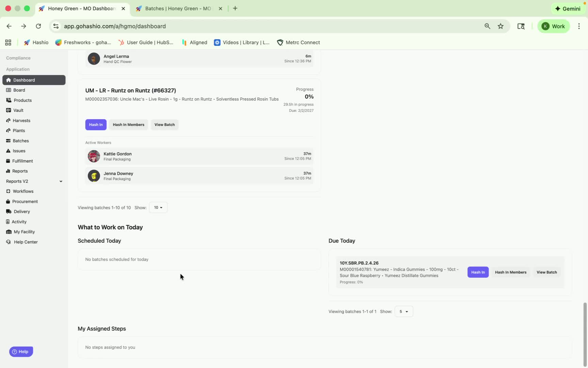588x368 pixels.
Task: Hash In to batch 10Y.SBR.PB.2.4.26
Action: 478,272
